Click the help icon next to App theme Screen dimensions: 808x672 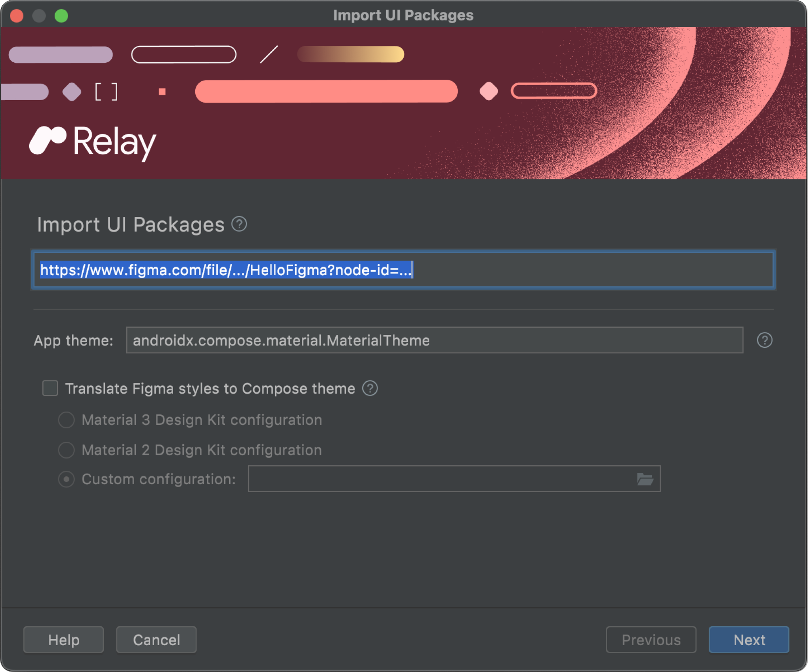[765, 340]
